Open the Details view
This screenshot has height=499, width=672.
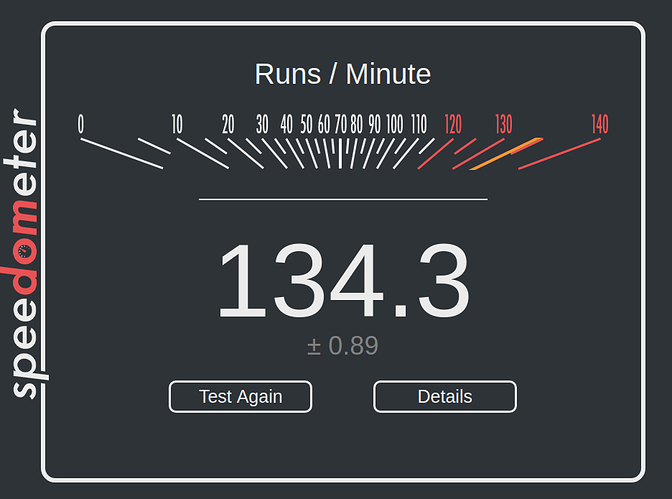click(445, 397)
